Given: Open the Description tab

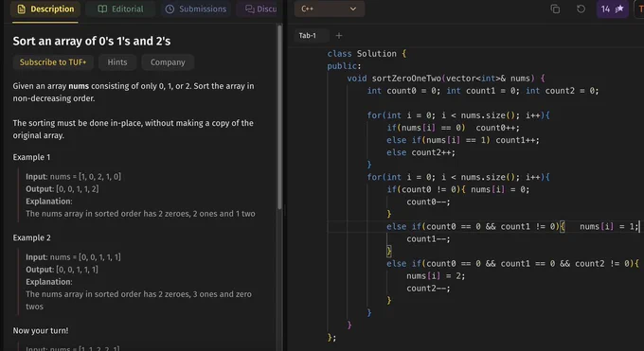Looking at the screenshot, I should 45,9.
